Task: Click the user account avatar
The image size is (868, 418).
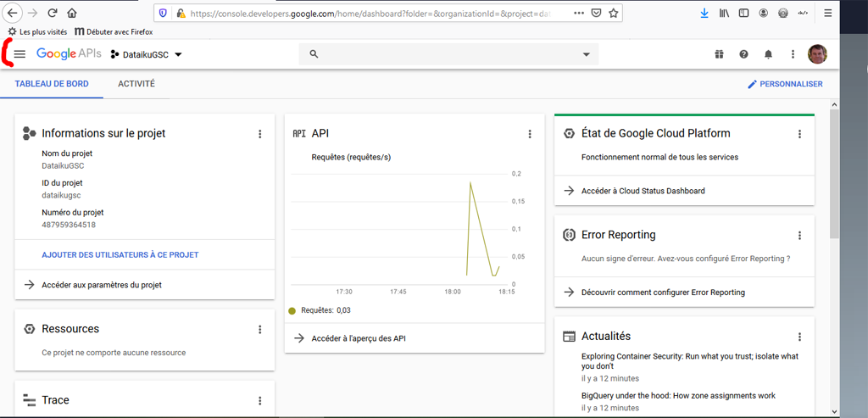Action: point(817,53)
